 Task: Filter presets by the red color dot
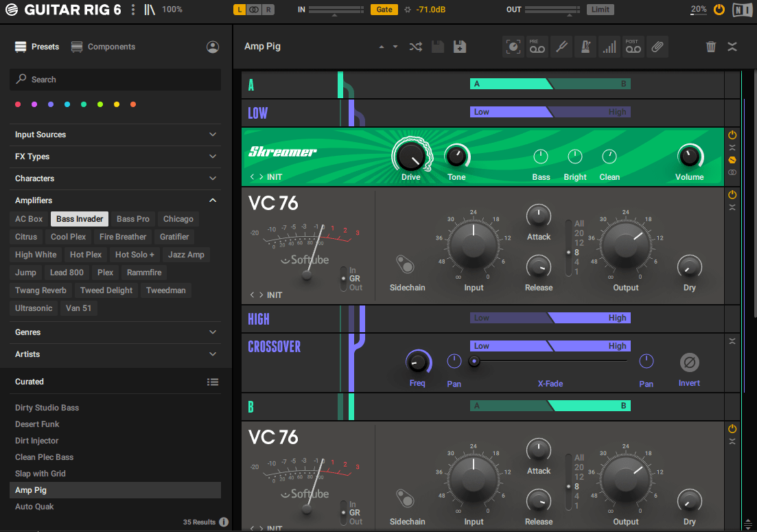pyautogui.click(x=18, y=104)
